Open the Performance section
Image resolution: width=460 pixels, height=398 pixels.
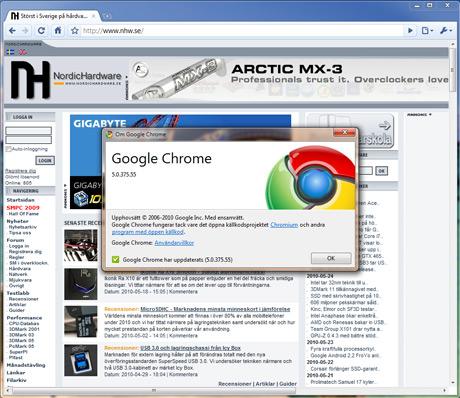[24, 318]
